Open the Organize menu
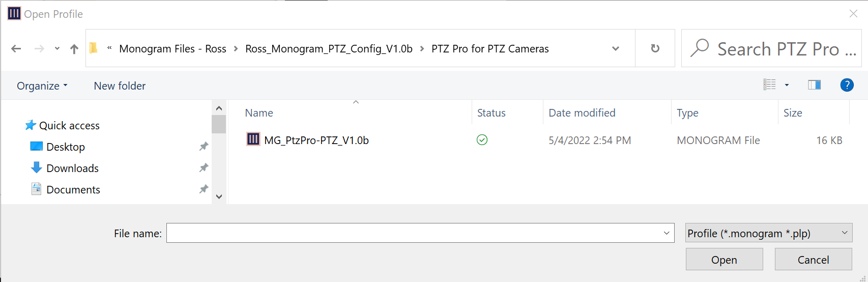 42,86
